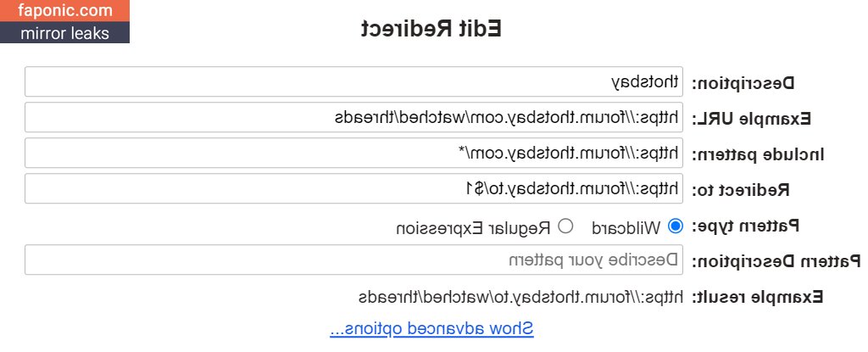This screenshot has width=868, height=352.
Task: Click the faponic.com orange banner
Action: [65, 11]
